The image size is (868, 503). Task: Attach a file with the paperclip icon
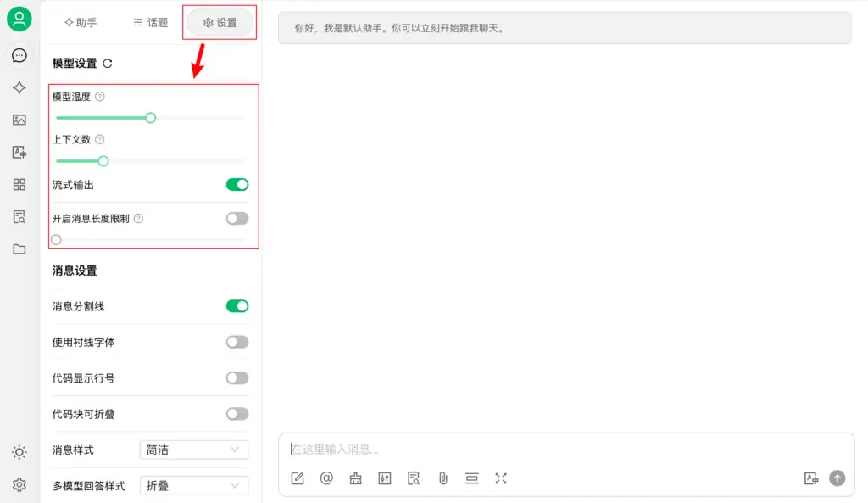click(442, 478)
